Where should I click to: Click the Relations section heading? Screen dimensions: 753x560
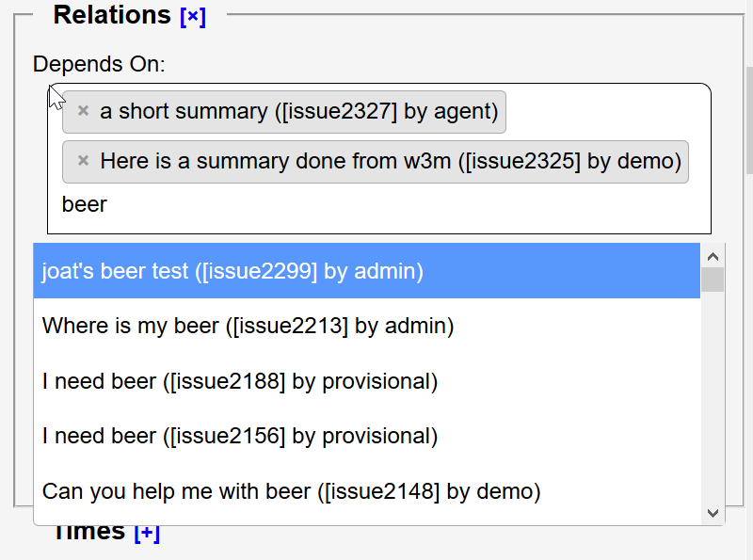click(x=111, y=15)
